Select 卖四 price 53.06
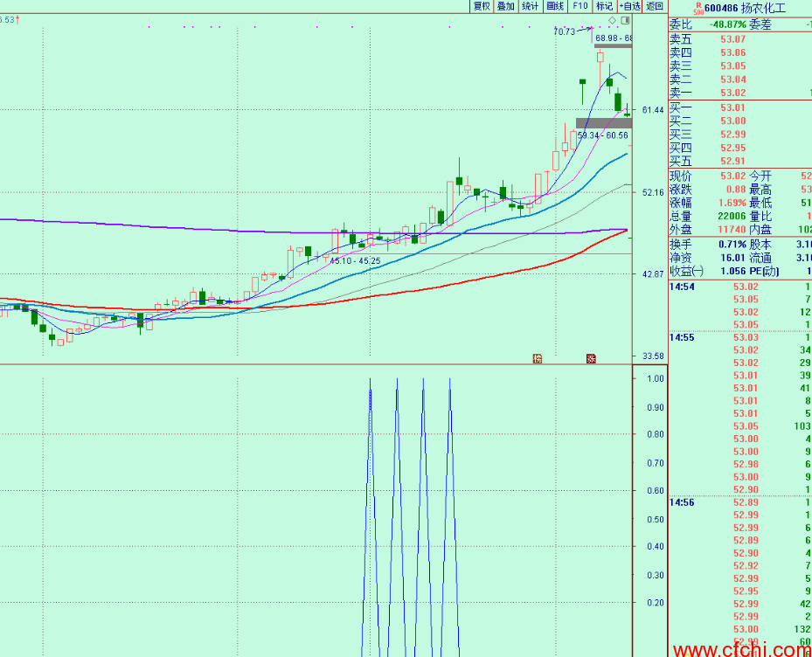 (733, 52)
